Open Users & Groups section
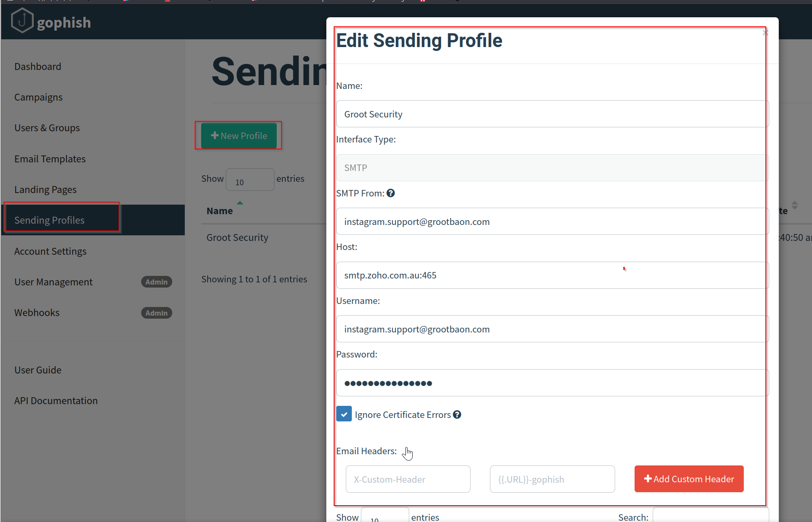 click(x=47, y=128)
